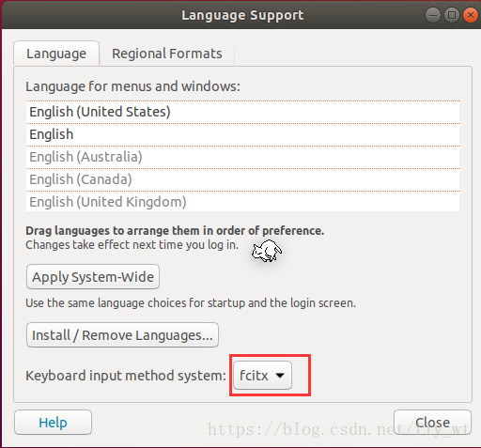The width and height of the screenshot is (481, 448).
Task: Open Install / Remove Languages dialog
Action: (122, 335)
